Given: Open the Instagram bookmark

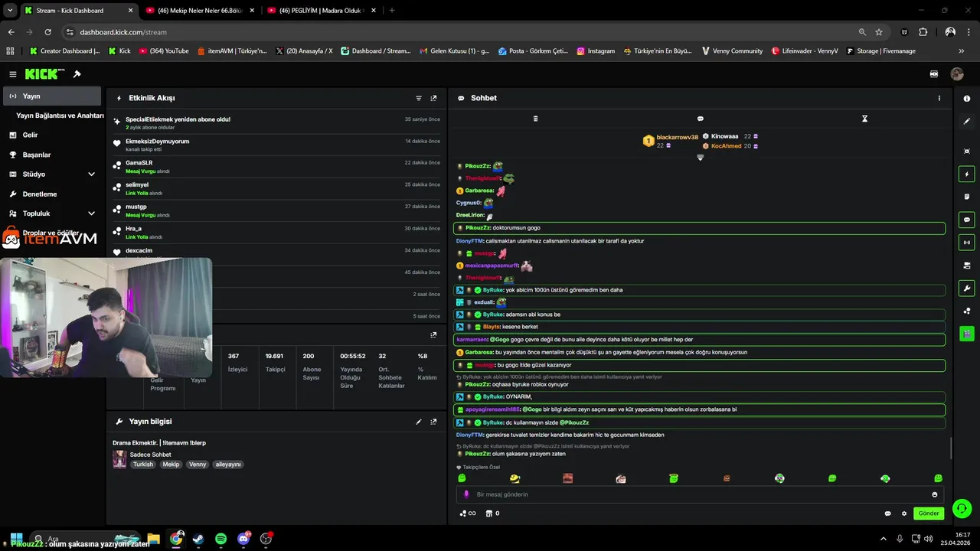Looking at the screenshot, I should 596,51.
